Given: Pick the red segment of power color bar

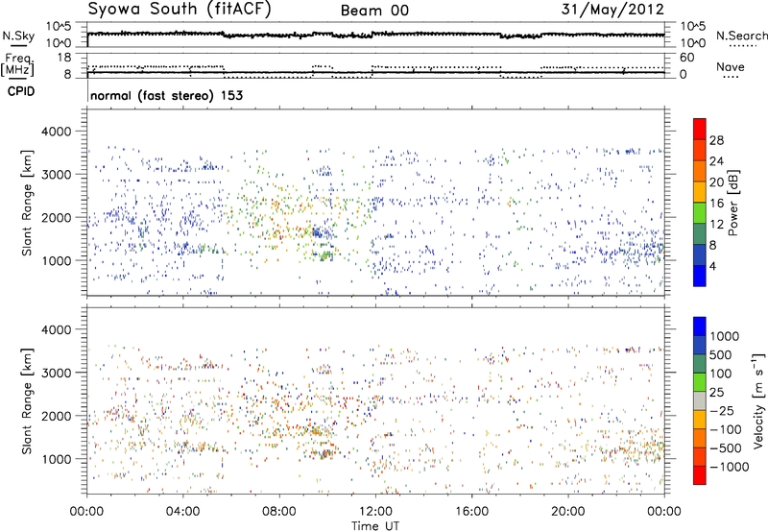Looking at the screenshot, I should pos(700,129).
